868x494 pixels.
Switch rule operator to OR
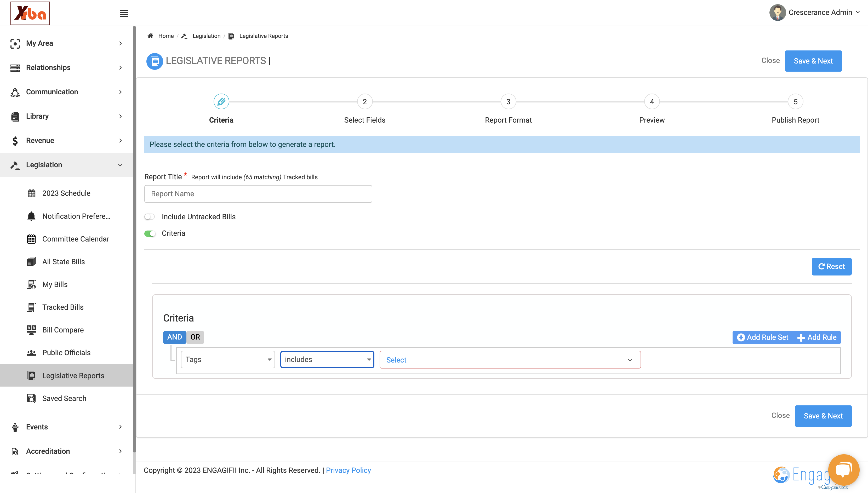(195, 337)
